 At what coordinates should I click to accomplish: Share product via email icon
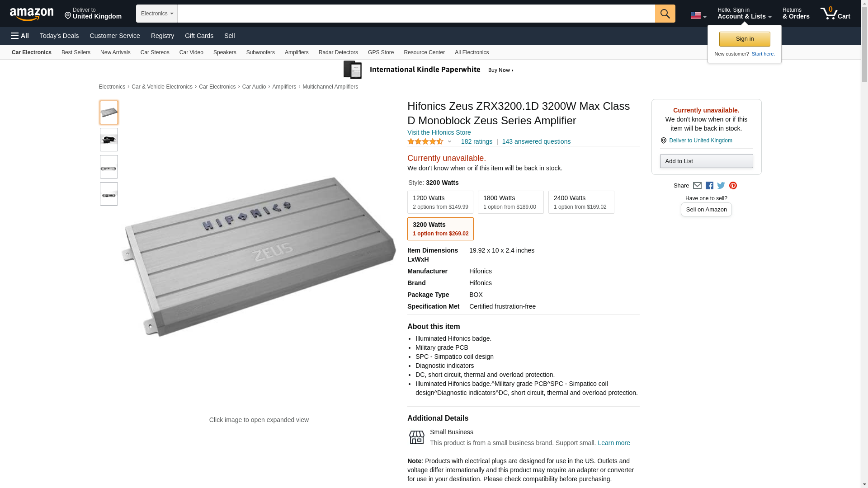pyautogui.click(x=697, y=186)
